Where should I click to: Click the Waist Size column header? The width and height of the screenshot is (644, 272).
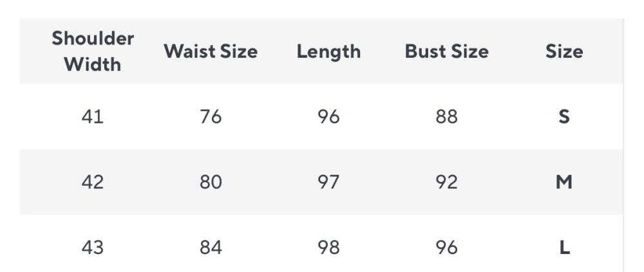211,51
